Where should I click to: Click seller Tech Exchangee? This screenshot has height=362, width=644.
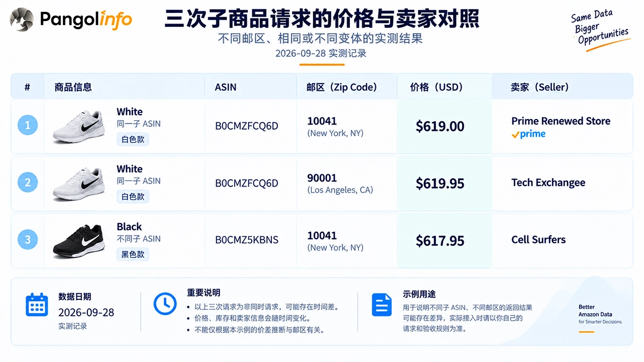[548, 183]
